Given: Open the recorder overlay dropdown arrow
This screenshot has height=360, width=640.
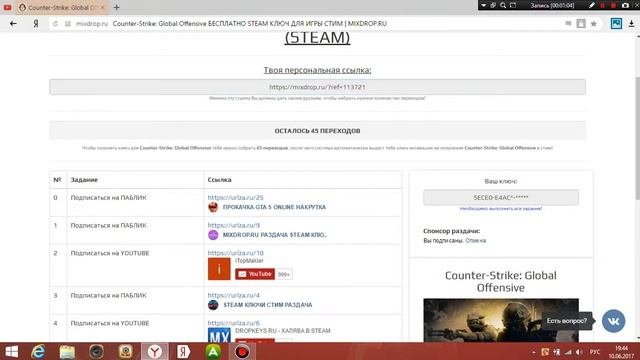Looking at the screenshot, I should pyautogui.click(x=484, y=5).
